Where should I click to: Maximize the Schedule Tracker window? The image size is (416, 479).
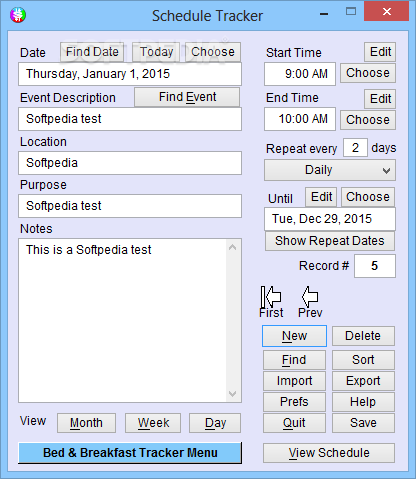(x=351, y=12)
